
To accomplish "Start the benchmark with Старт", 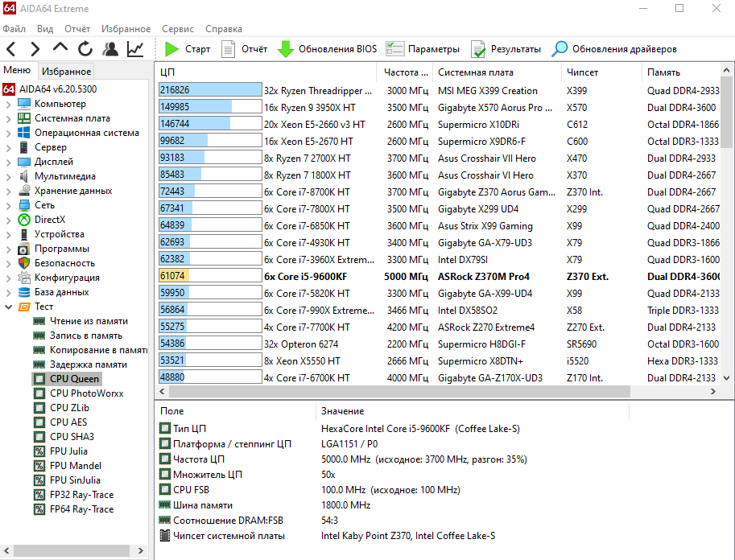I will (187, 49).
